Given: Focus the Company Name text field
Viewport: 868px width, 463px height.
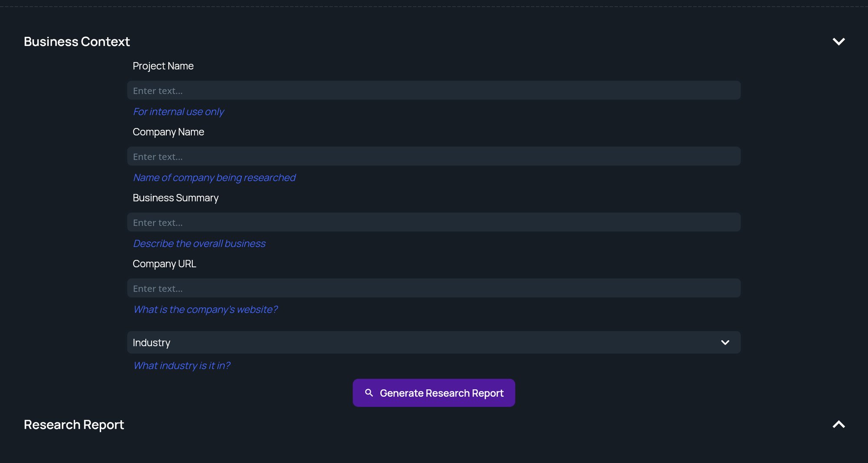Looking at the screenshot, I should pos(434,156).
